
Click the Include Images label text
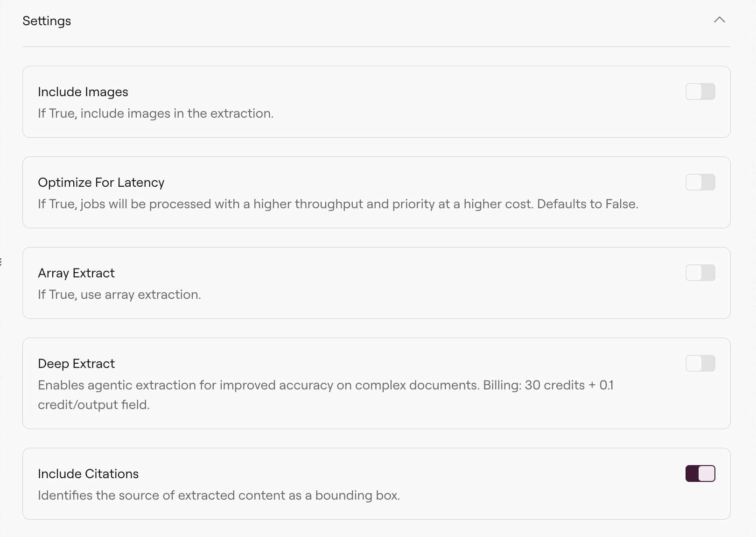point(83,92)
